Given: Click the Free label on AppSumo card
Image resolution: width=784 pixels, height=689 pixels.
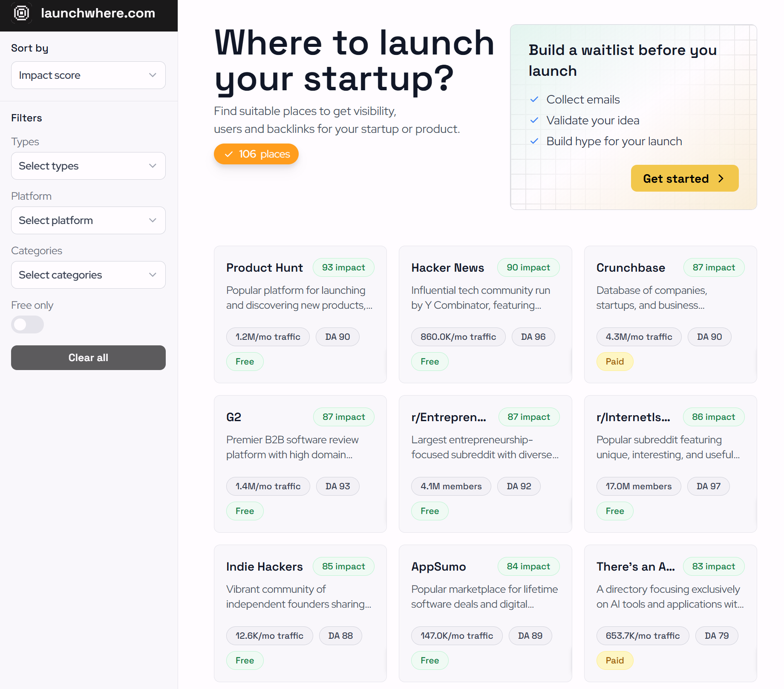Looking at the screenshot, I should [x=430, y=660].
